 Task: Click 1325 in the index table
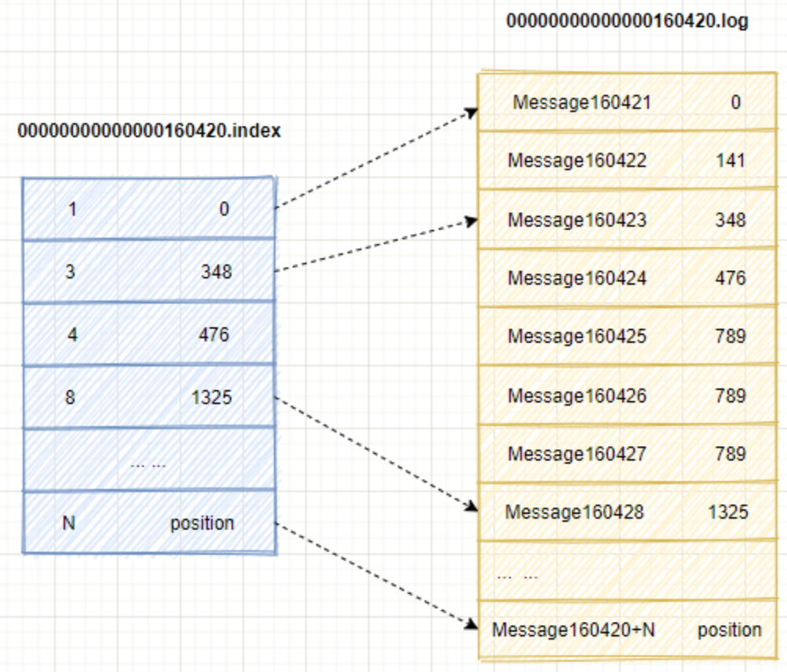[211, 397]
